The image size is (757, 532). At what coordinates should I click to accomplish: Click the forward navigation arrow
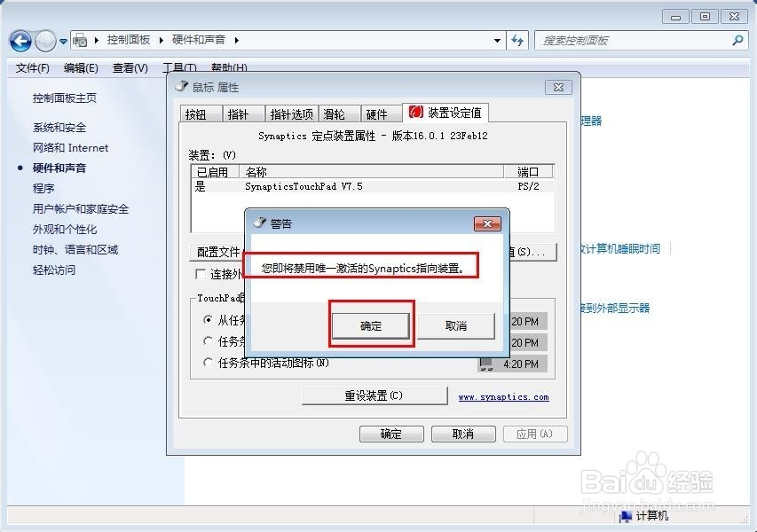pyautogui.click(x=46, y=41)
